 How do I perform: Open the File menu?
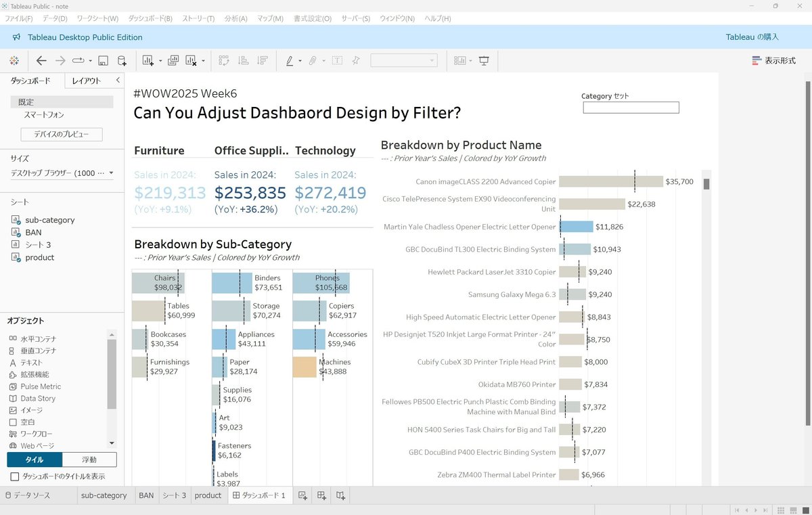18,18
